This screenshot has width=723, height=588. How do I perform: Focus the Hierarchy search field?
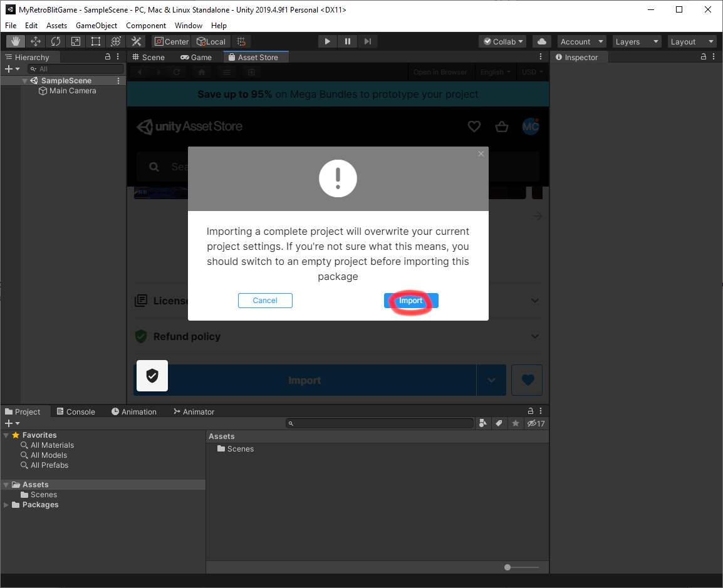(x=76, y=69)
